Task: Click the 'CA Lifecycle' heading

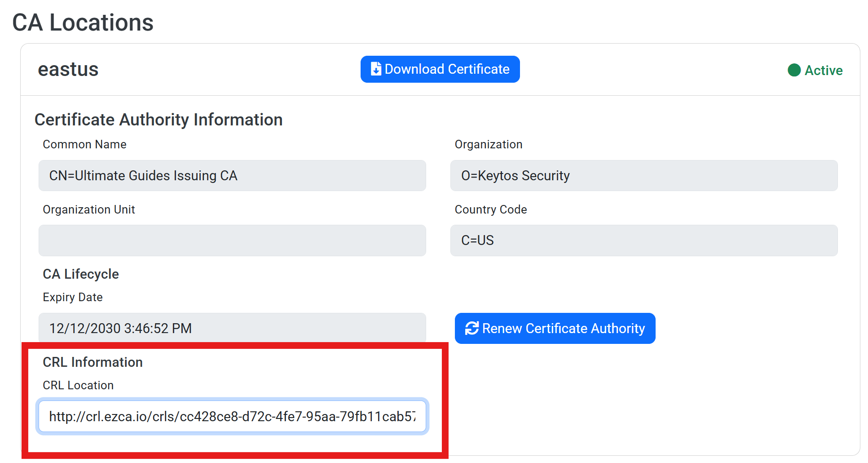Action: [81, 274]
